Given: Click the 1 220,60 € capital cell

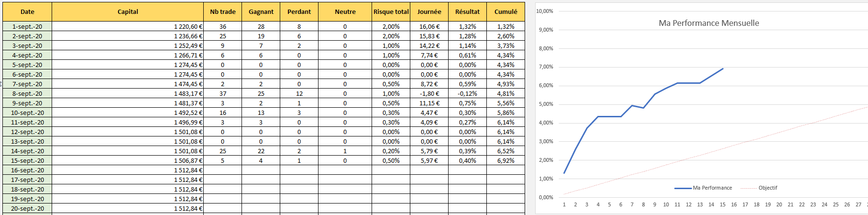Looking at the screenshot, I should click(188, 27).
